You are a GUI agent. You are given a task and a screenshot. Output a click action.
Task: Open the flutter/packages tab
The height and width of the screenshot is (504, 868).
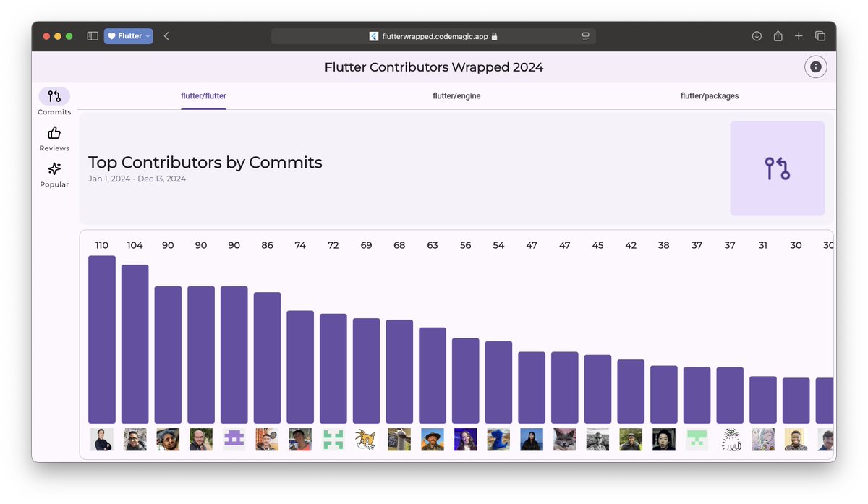click(710, 95)
